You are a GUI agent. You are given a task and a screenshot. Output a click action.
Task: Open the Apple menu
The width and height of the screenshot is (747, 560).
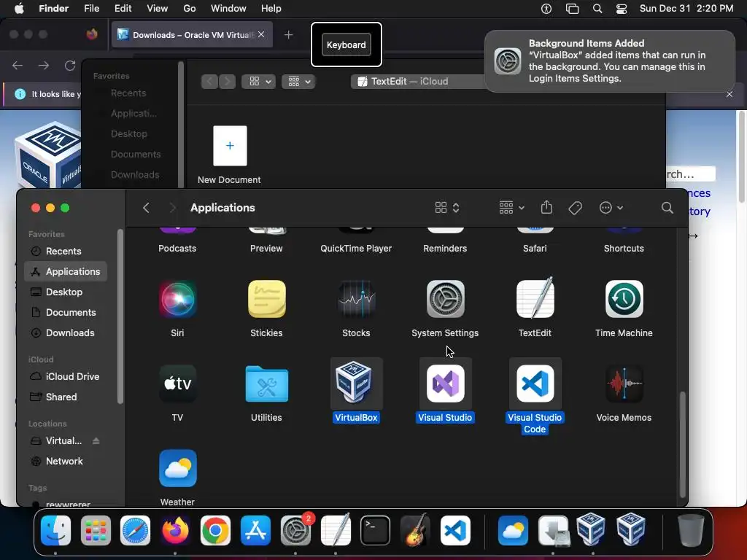19,9
